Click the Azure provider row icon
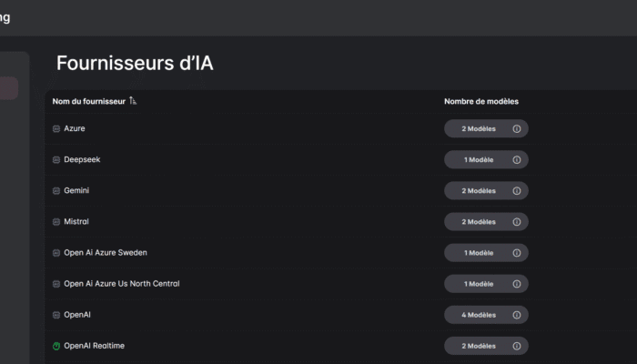 (x=56, y=129)
